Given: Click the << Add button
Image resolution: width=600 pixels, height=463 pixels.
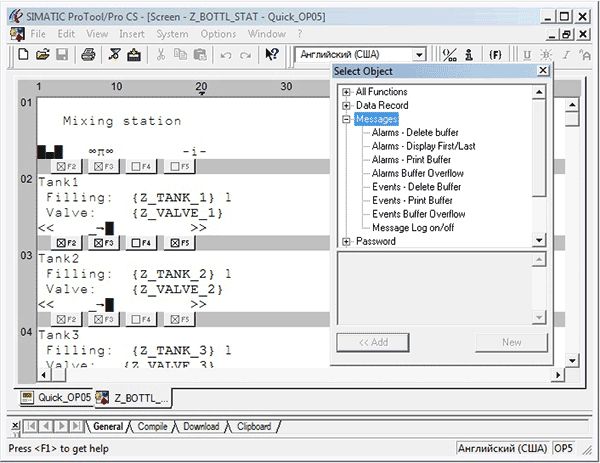Looking at the screenshot, I should click(373, 342).
